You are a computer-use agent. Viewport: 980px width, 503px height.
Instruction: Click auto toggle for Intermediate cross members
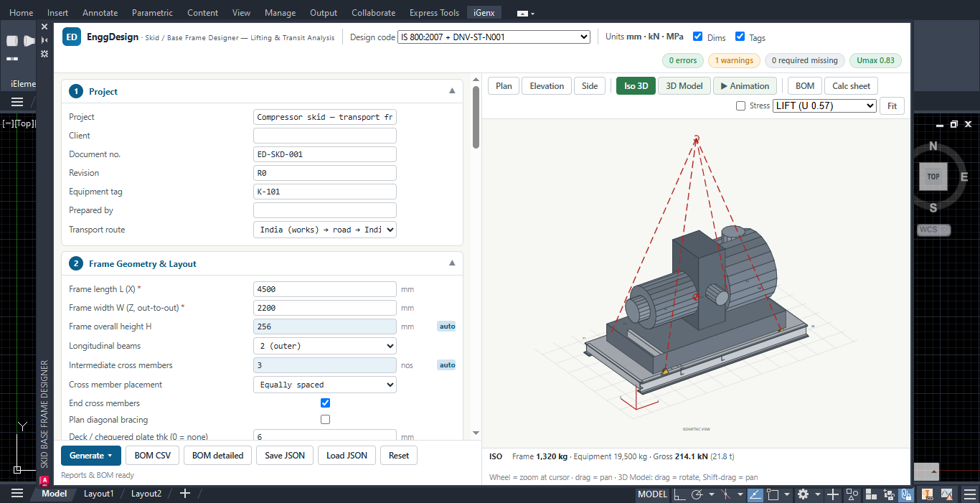tap(447, 365)
